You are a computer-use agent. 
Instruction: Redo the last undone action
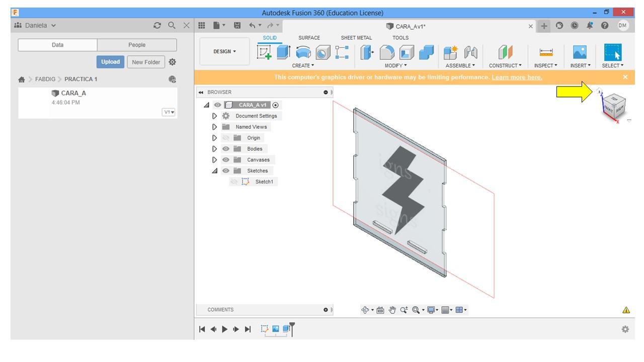pyautogui.click(x=270, y=26)
